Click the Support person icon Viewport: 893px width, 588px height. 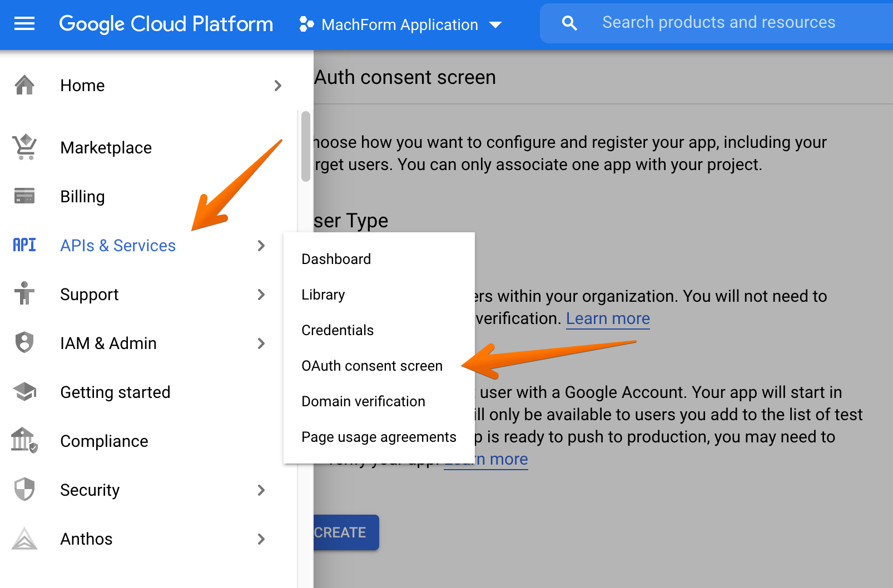tap(24, 294)
